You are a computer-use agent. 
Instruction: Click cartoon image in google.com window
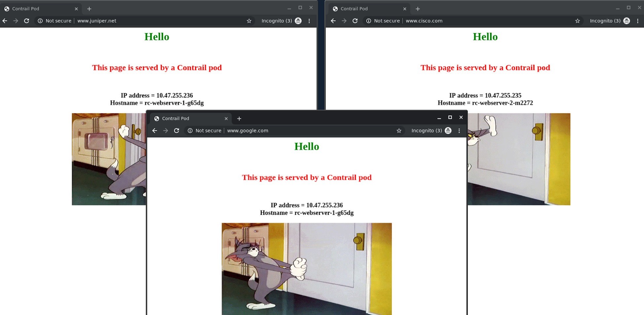(307, 269)
